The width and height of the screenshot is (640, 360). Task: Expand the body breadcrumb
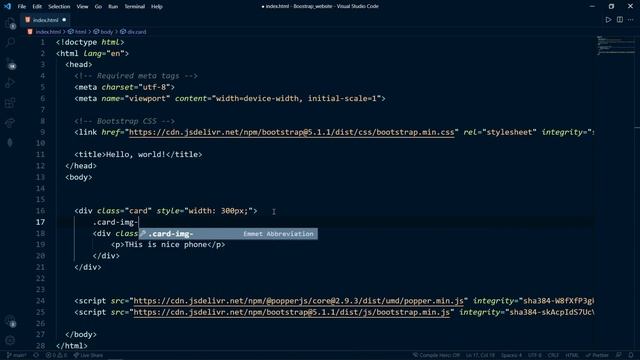[103, 31]
